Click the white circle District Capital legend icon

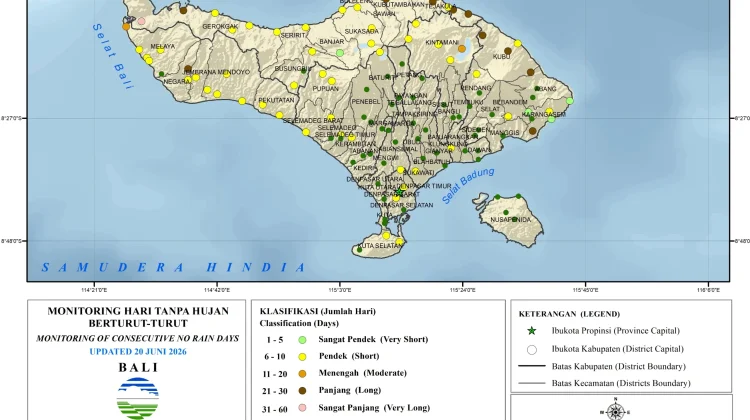tap(531, 350)
